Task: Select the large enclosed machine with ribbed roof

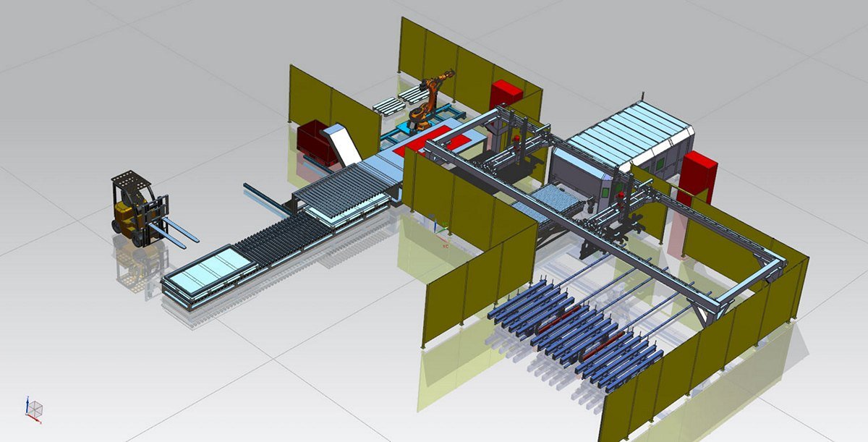Action: pyautogui.click(x=622, y=141)
